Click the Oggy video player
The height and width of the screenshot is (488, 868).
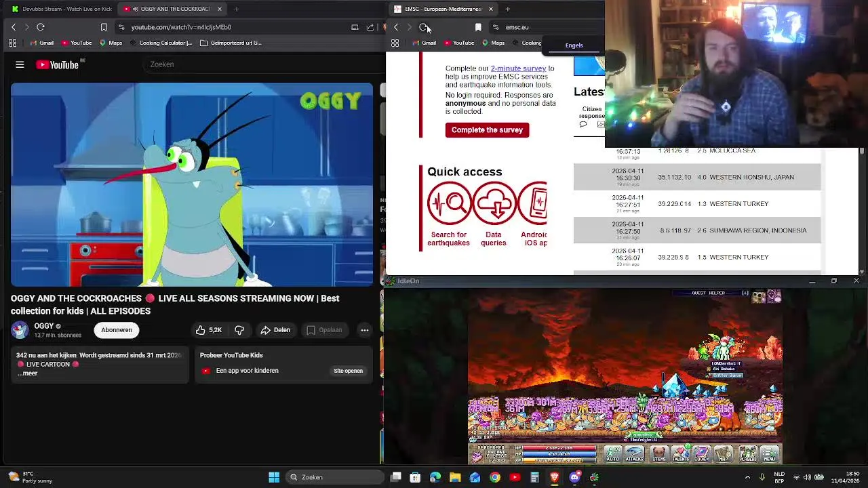tap(192, 184)
